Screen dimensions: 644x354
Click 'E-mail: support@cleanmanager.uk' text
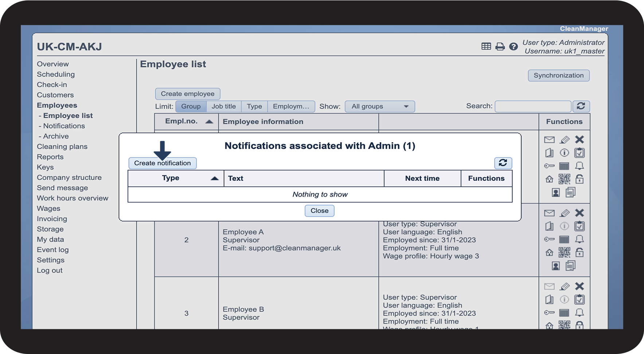[282, 248]
